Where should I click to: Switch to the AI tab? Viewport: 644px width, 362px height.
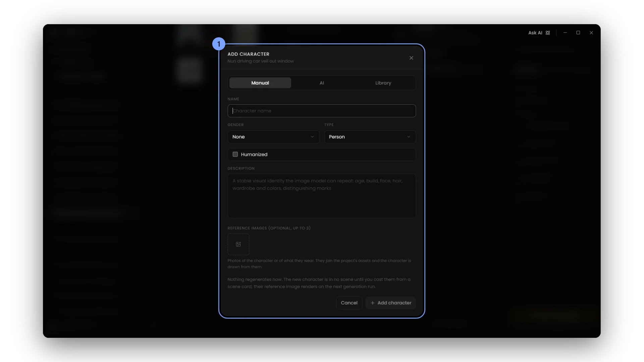pyautogui.click(x=322, y=83)
